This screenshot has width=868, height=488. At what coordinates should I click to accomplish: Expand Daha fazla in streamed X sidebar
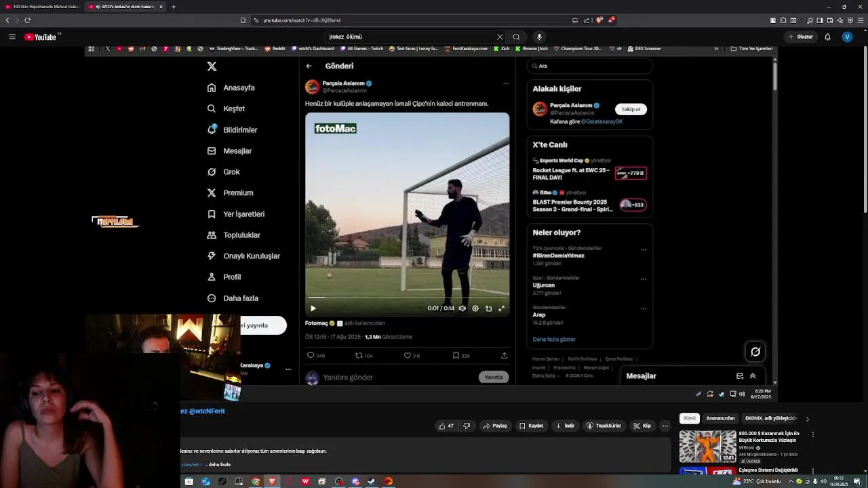point(233,298)
